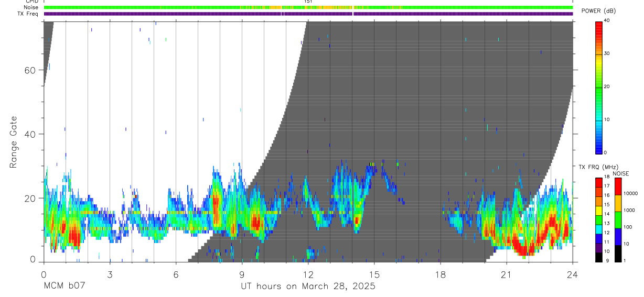This screenshot has width=644, height=297.
Task: Click the blue swatch in the NOISE legend
Action: (x=617, y=236)
